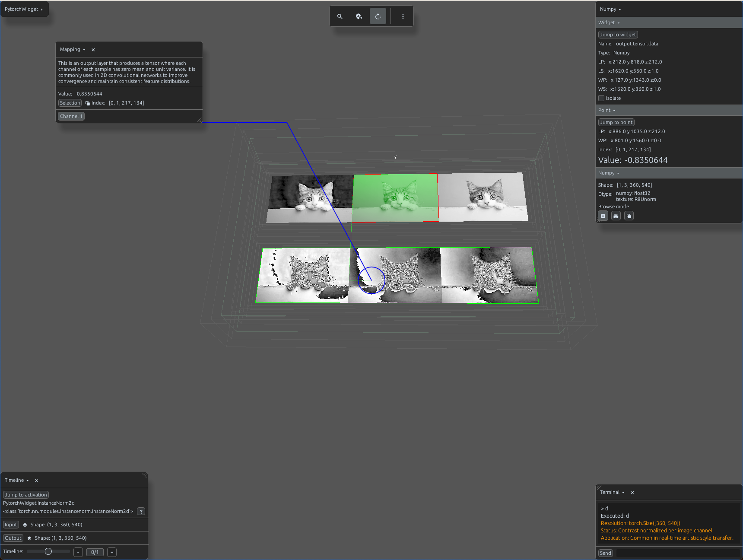Click the search magnifier in the top toolbar
Screen dimensions: 743x560
[x=340, y=16]
